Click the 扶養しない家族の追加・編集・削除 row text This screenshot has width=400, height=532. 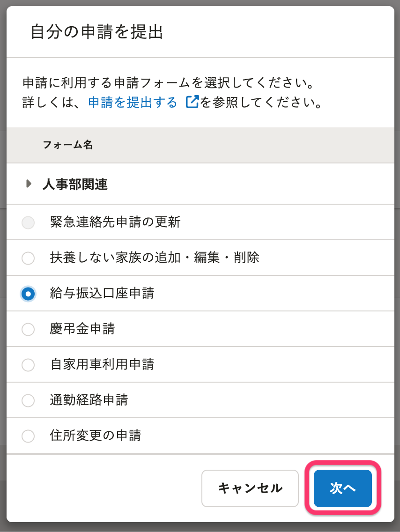(x=155, y=258)
